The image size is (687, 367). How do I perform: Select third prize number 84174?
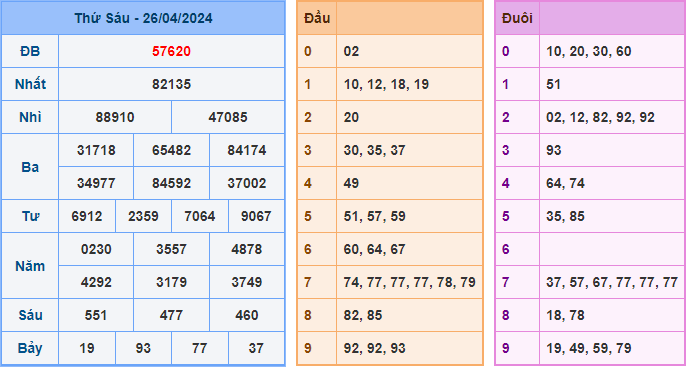tap(247, 150)
